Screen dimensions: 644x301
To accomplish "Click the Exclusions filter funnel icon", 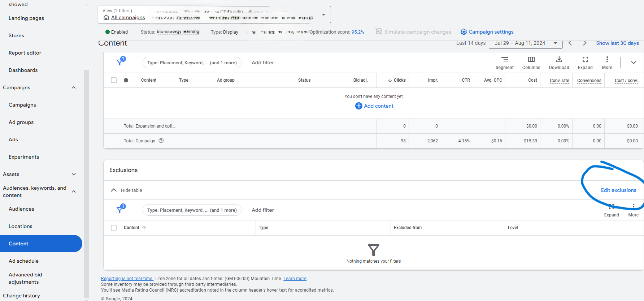I will pyautogui.click(x=120, y=209).
